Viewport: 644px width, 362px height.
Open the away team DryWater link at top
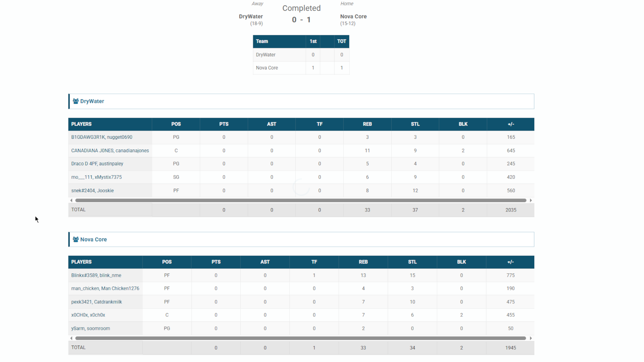point(251,16)
